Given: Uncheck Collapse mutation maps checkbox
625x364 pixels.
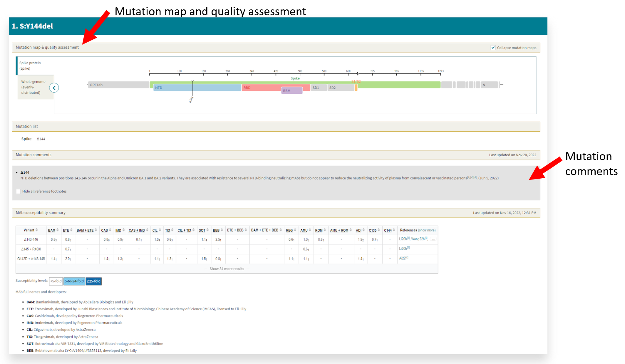Looking at the screenshot, I should pyautogui.click(x=493, y=48).
